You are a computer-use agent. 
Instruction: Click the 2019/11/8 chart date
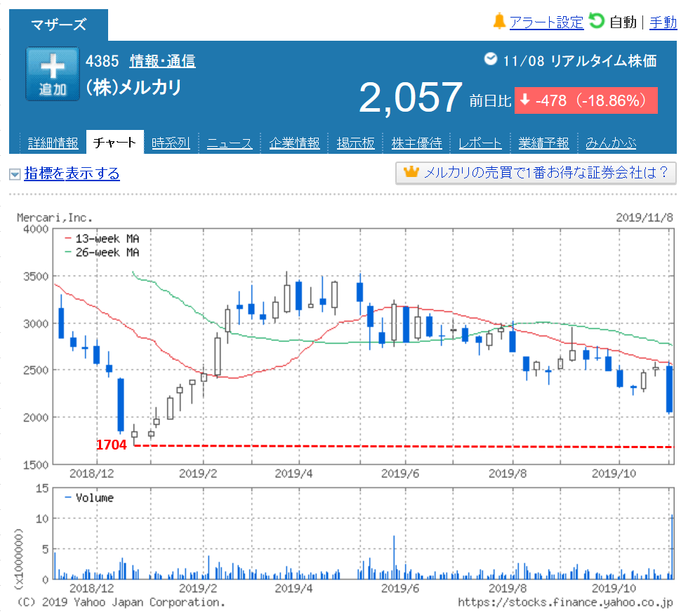[644, 218]
